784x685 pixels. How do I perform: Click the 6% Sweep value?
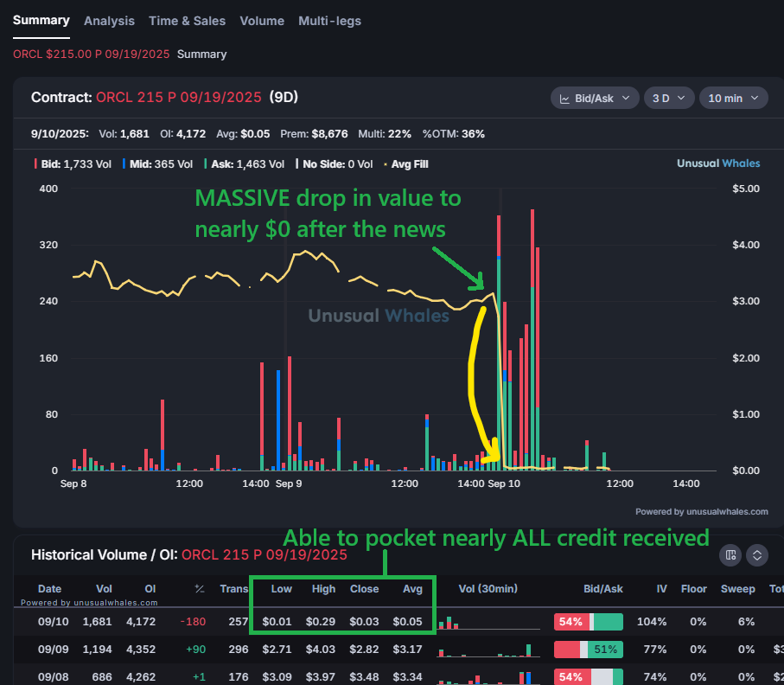click(746, 622)
